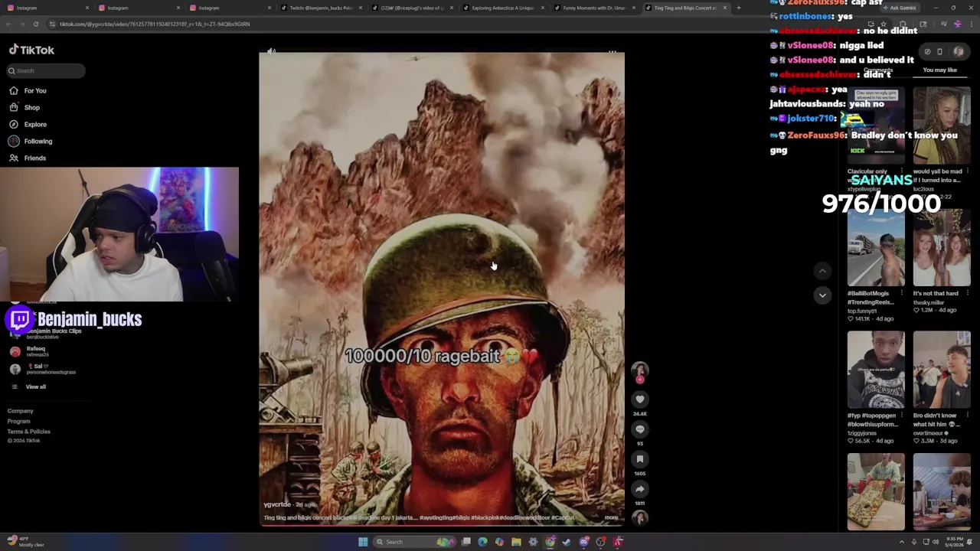
Task: Open the Company footer link
Action: pyautogui.click(x=21, y=411)
